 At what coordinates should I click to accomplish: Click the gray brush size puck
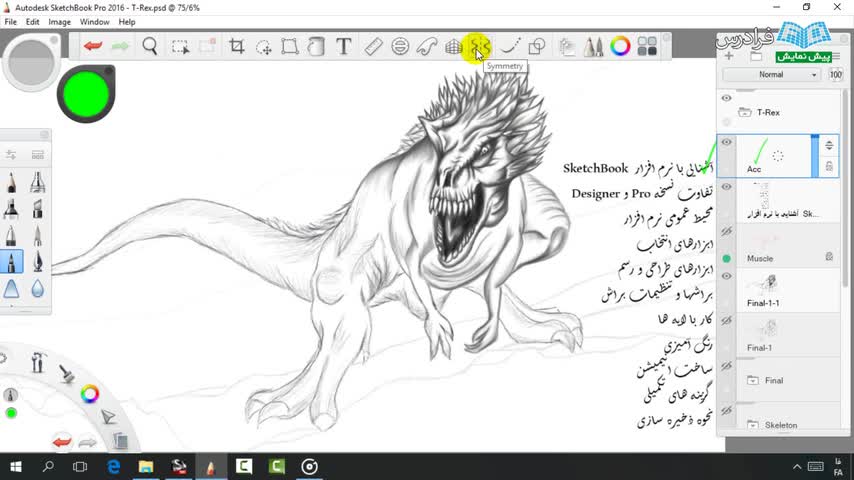(31, 63)
